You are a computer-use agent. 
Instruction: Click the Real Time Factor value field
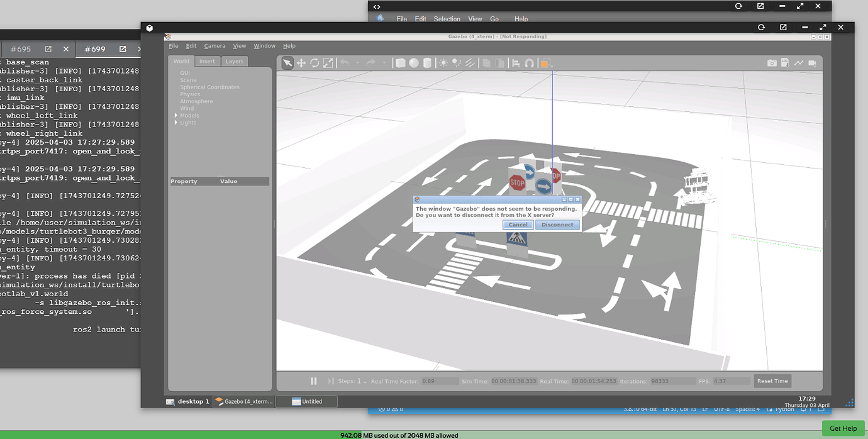pyautogui.click(x=440, y=381)
